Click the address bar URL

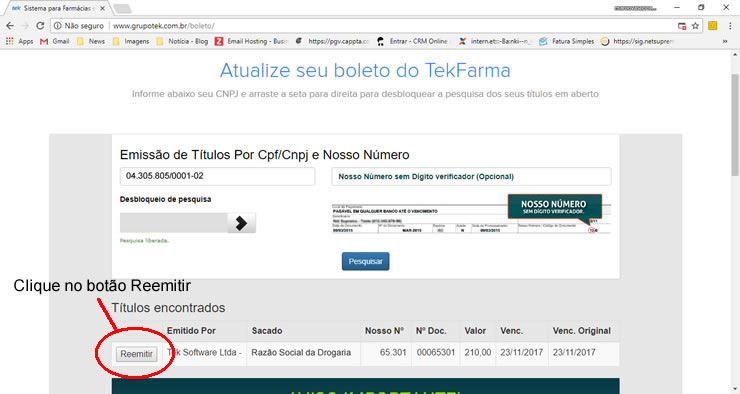tap(163, 26)
